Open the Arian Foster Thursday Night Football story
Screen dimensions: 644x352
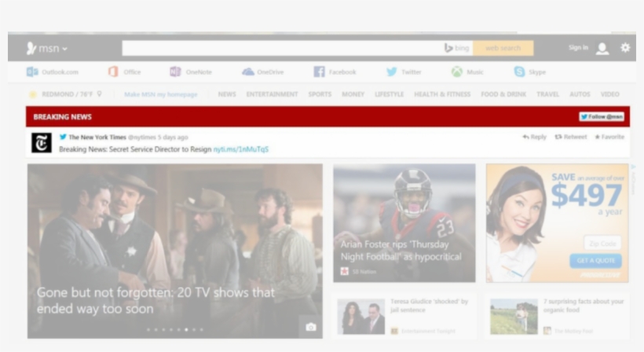tap(401, 251)
